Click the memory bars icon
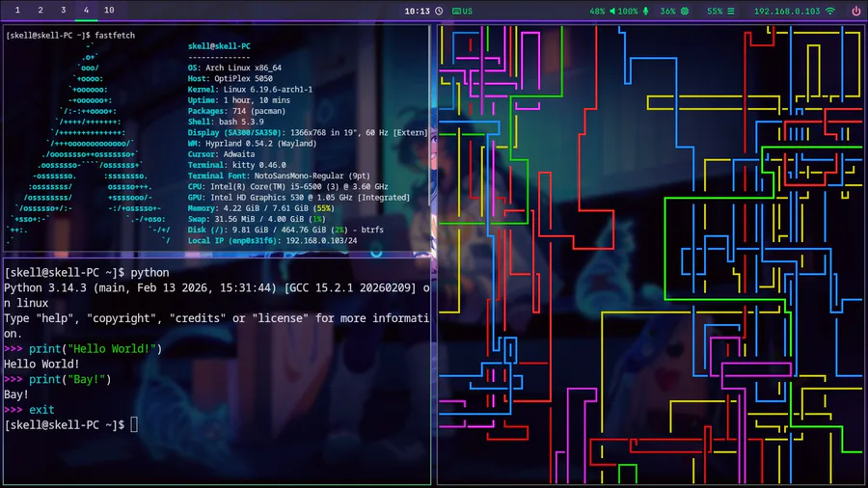 pos(731,11)
